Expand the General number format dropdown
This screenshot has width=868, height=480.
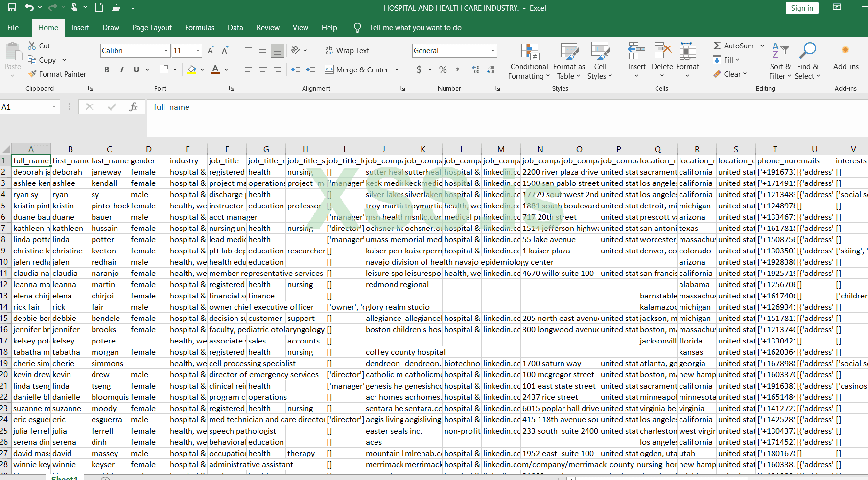point(493,50)
